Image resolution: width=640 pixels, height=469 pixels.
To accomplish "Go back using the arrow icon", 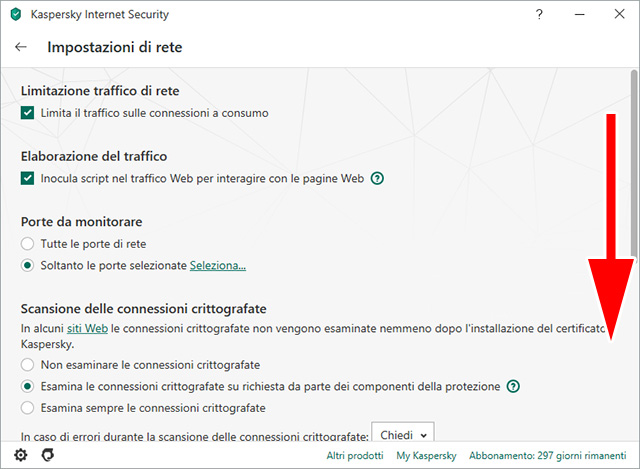I will 21,47.
